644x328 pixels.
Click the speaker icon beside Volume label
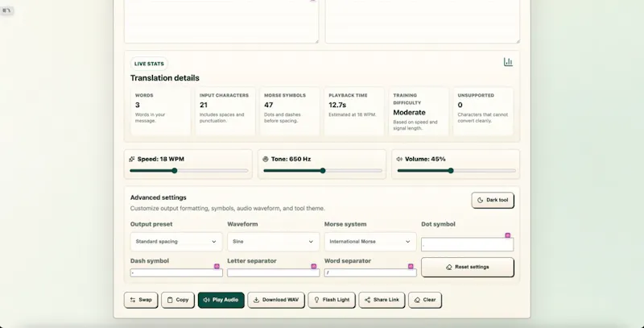click(399, 159)
